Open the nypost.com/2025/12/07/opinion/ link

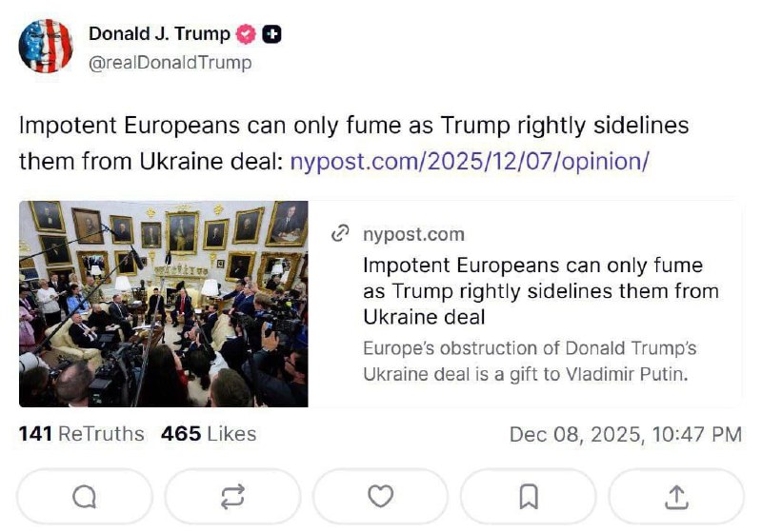469,160
